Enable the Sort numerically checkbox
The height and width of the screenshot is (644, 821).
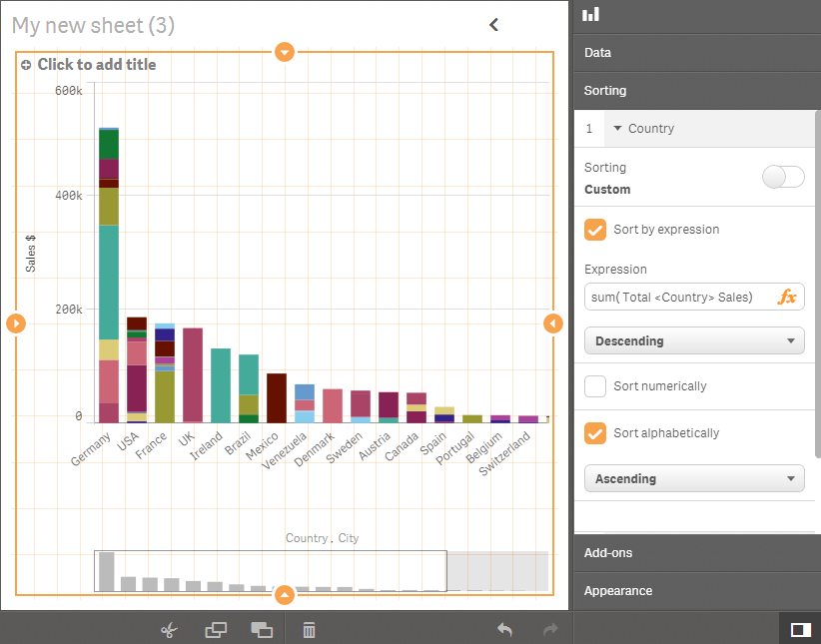pyautogui.click(x=595, y=387)
